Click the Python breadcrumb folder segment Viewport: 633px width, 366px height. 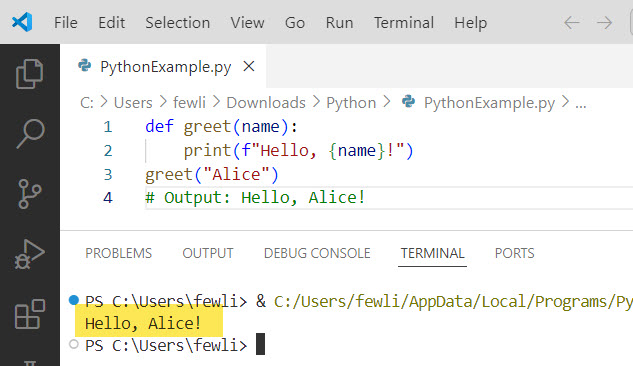tap(351, 102)
